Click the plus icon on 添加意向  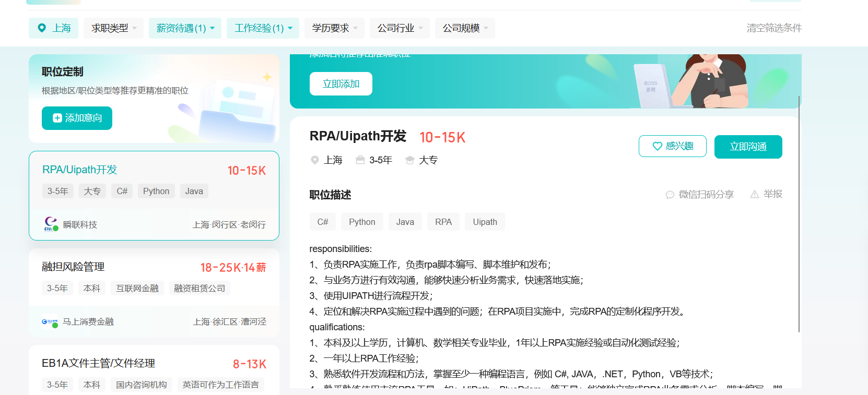(x=57, y=118)
